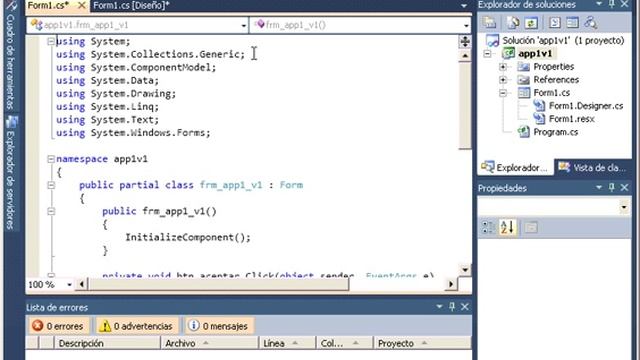The height and width of the screenshot is (360, 640).
Task: Open Propiedades window options arrow
Action: 599,187
